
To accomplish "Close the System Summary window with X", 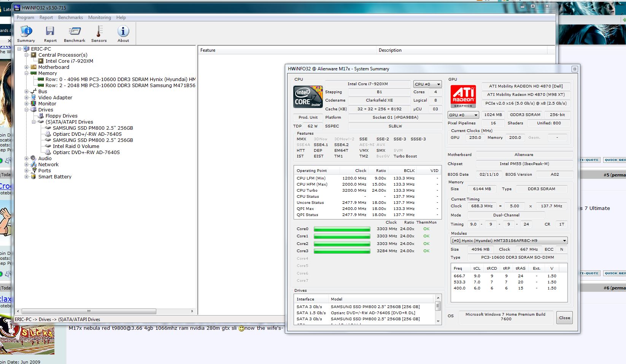I will click(x=575, y=69).
